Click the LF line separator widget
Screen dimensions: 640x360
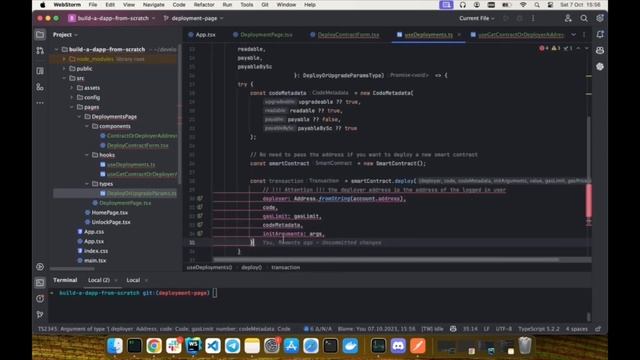pos(487,329)
